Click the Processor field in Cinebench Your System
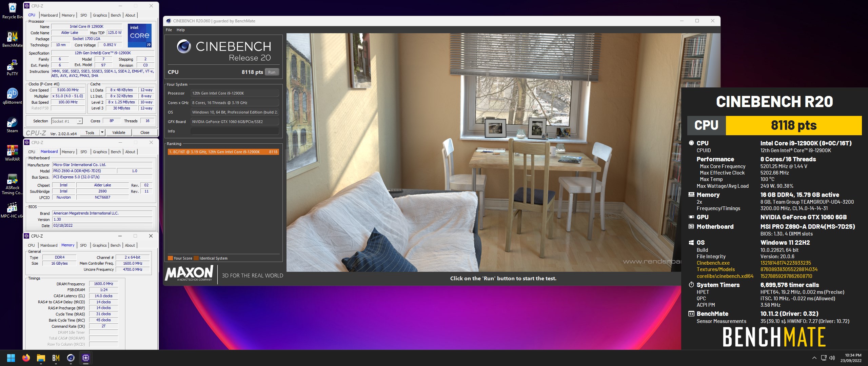 (x=235, y=93)
